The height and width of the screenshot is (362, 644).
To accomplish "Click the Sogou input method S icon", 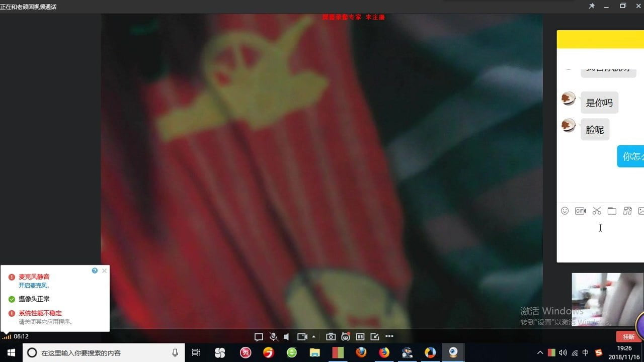I will (x=599, y=352).
